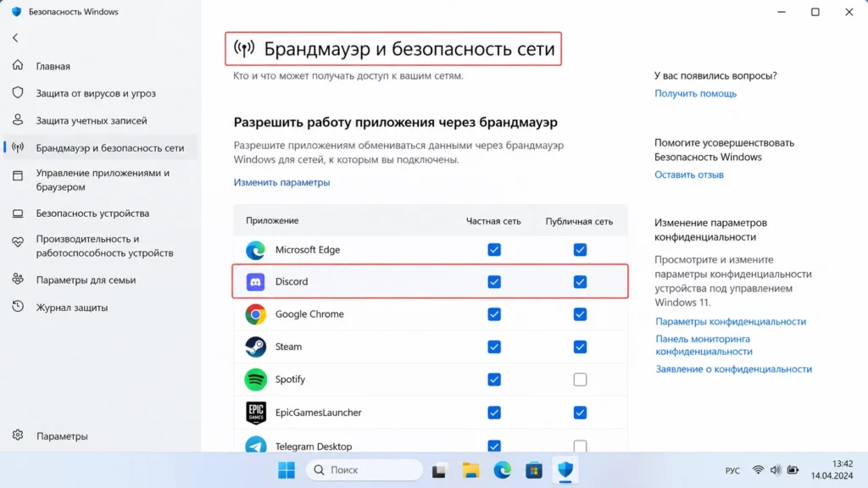Click the Изменить параметры link
The height and width of the screenshot is (488, 868).
point(281,182)
